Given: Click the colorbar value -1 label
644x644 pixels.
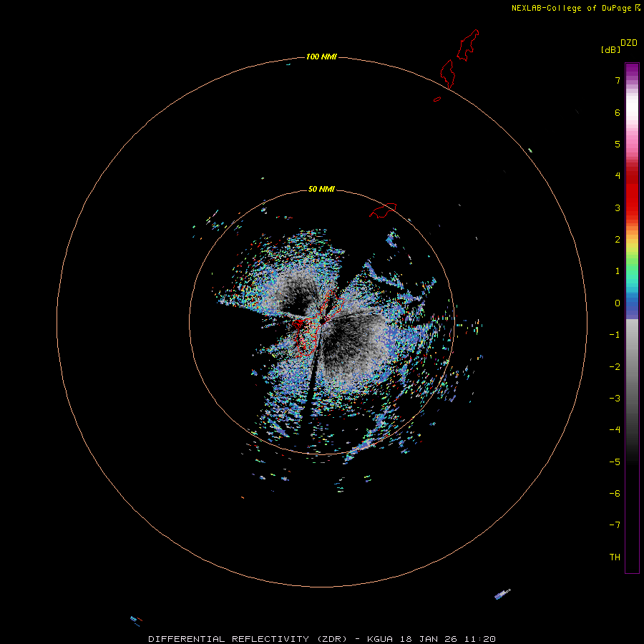Looking at the screenshot, I should pos(615,335).
